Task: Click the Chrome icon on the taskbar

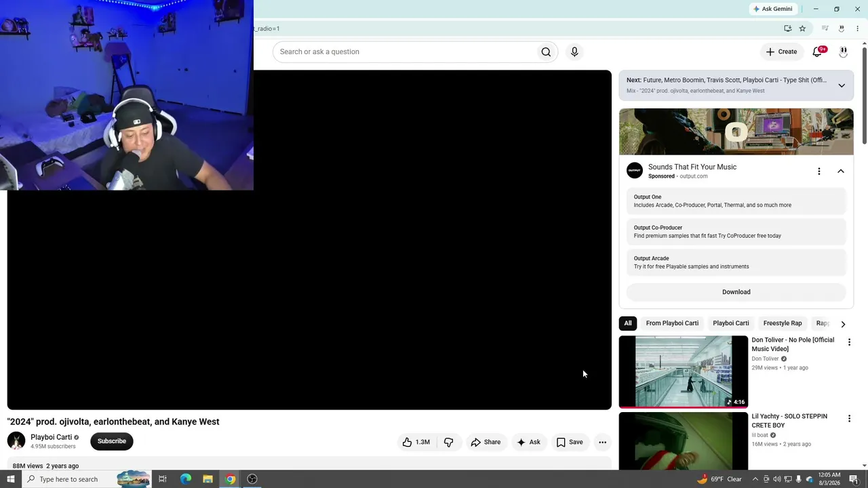Action: [x=230, y=479]
